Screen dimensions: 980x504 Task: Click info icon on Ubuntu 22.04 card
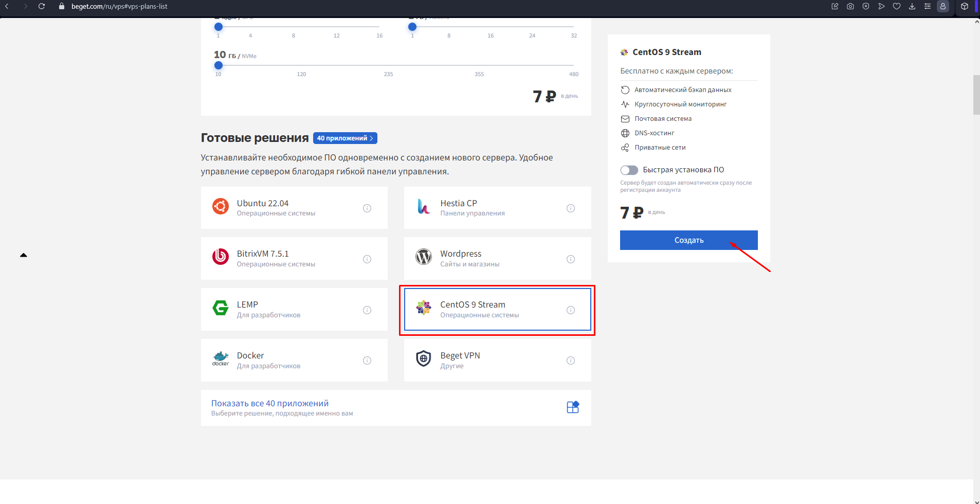tap(367, 208)
